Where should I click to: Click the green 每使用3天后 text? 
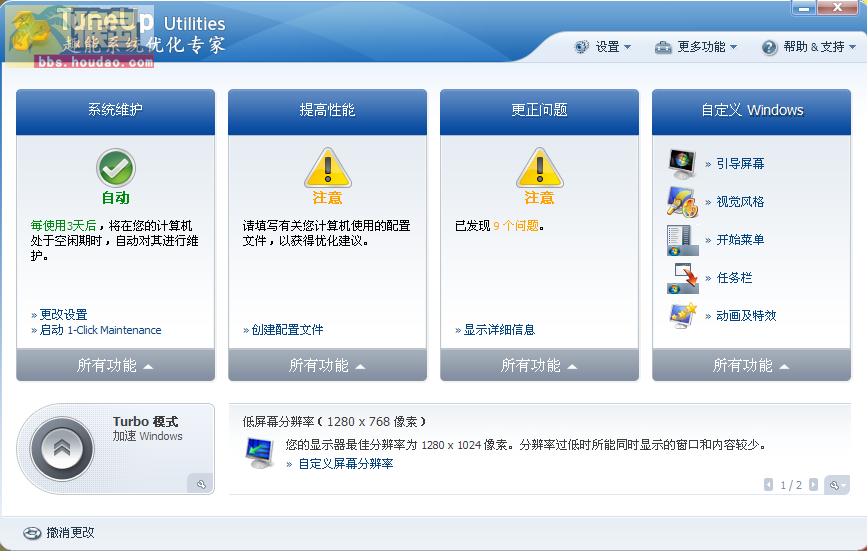click(x=64, y=225)
